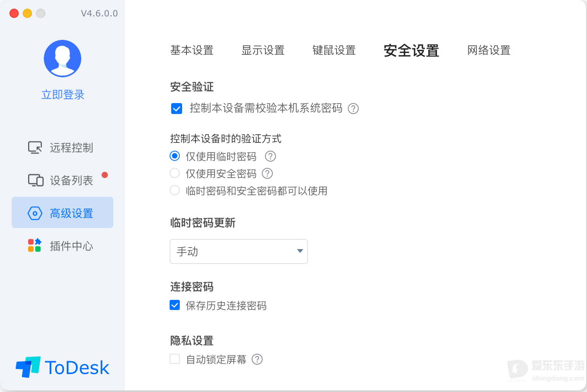Uncheck the 保存历史连接密码 checkbox
This screenshot has width=587, height=392.
[175, 305]
